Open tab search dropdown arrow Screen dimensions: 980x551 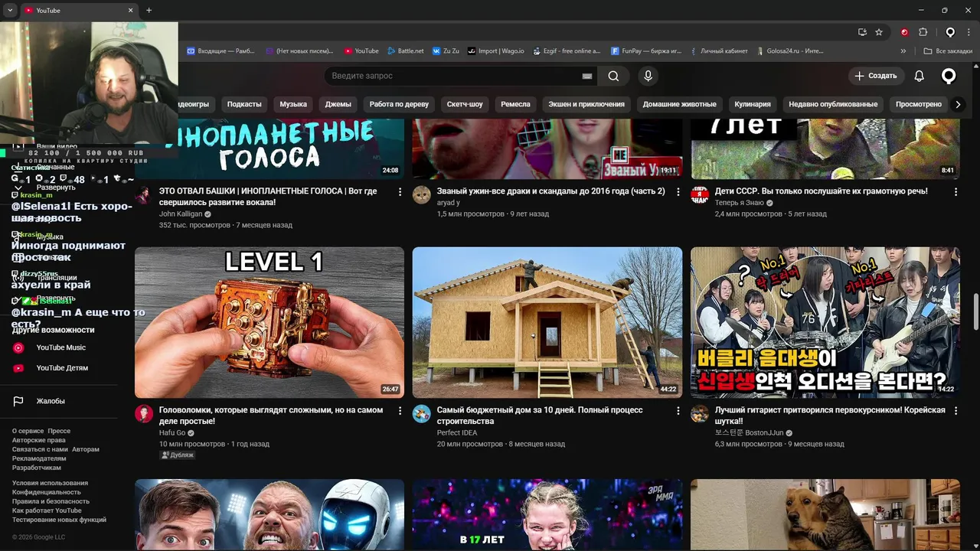(9, 10)
